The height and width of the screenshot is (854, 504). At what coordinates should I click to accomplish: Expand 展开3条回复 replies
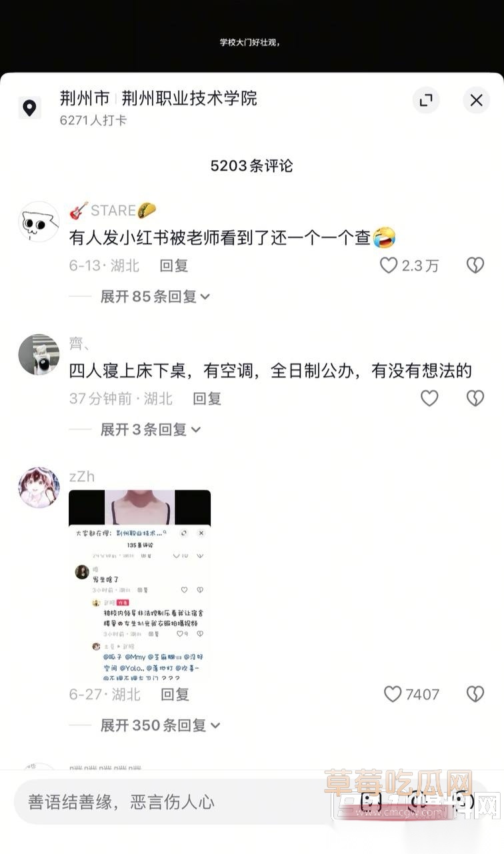pos(151,429)
